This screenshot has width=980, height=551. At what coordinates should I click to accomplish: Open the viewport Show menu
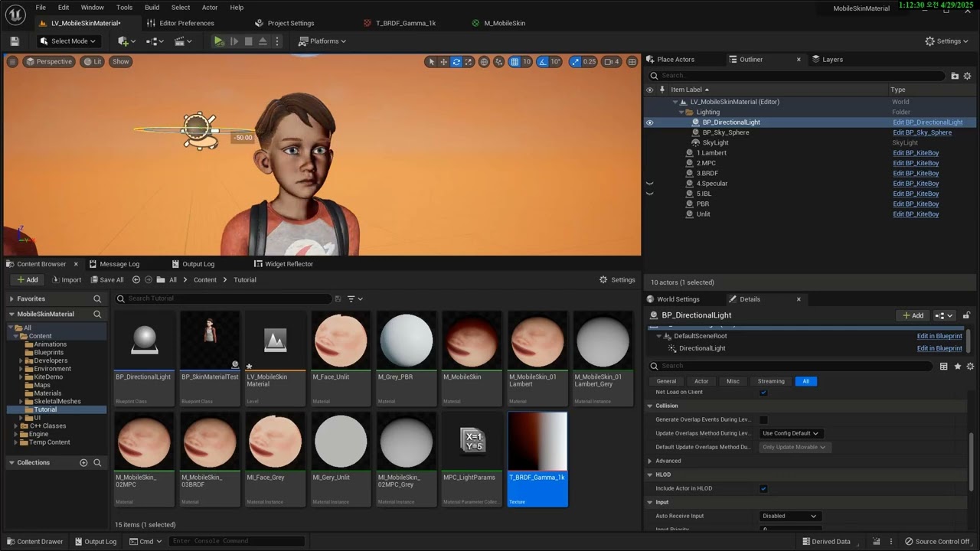[121, 62]
